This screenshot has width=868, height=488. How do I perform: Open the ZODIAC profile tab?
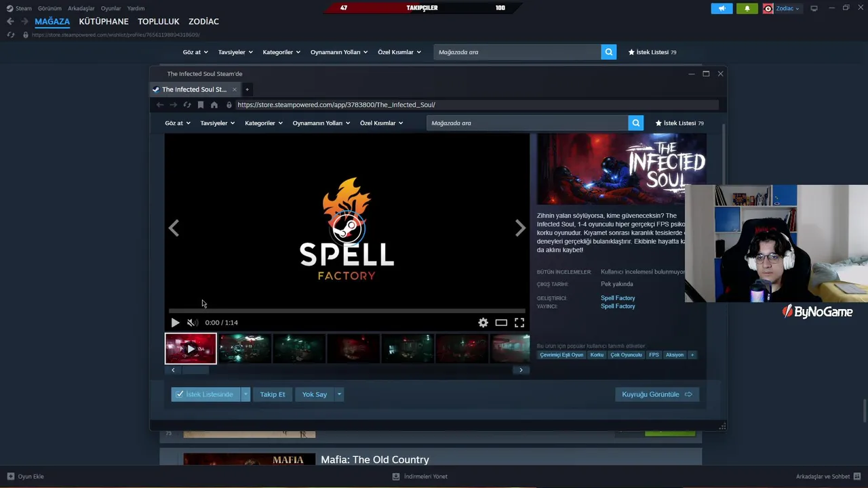(x=203, y=22)
